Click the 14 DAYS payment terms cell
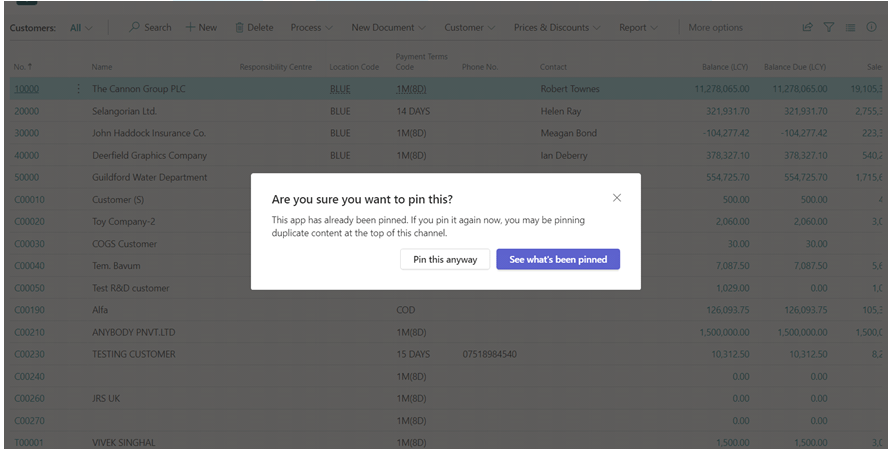The image size is (888, 451). [x=413, y=111]
